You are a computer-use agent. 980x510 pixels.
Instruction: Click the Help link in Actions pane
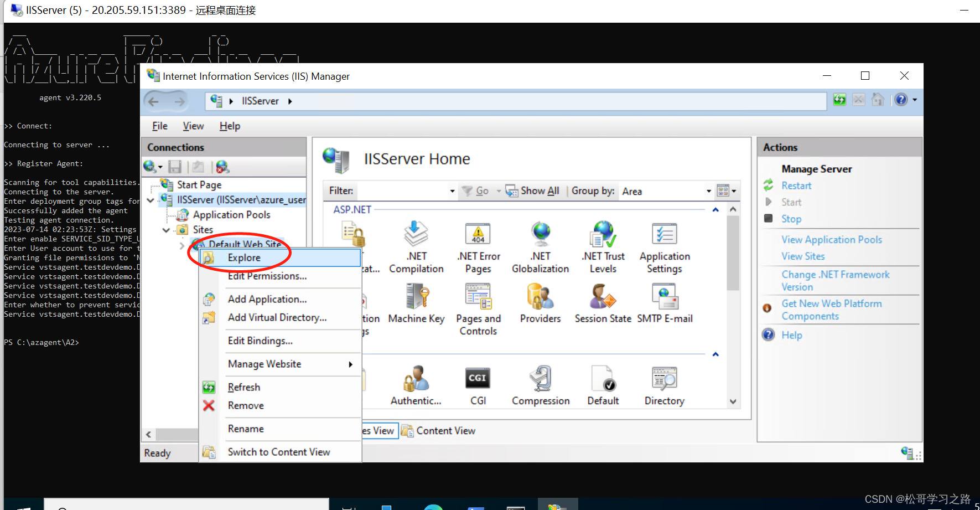791,335
